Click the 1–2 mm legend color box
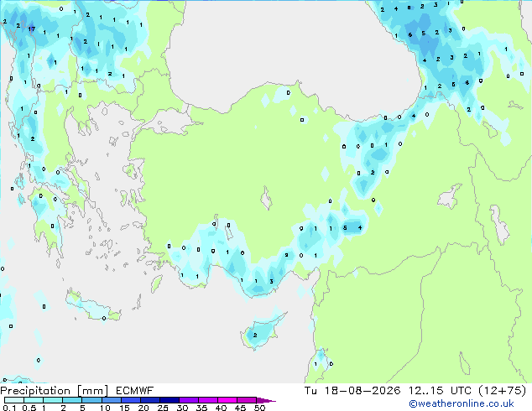Viewport: 532px width, 411px height. tap(53, 400)
